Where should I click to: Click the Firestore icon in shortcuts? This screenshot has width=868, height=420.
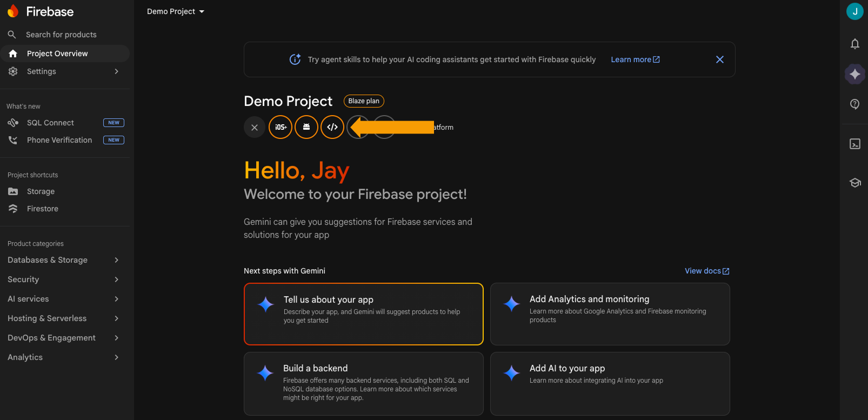click(13, 209)
